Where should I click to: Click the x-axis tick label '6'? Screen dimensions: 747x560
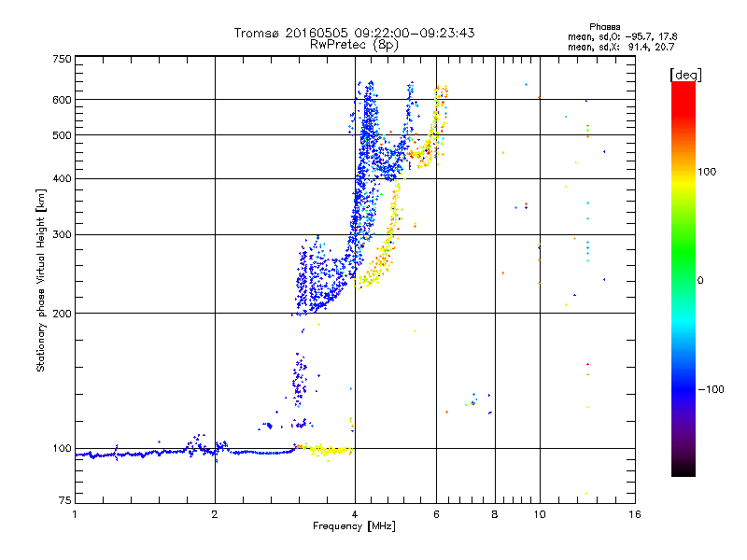tap(436, 514)
